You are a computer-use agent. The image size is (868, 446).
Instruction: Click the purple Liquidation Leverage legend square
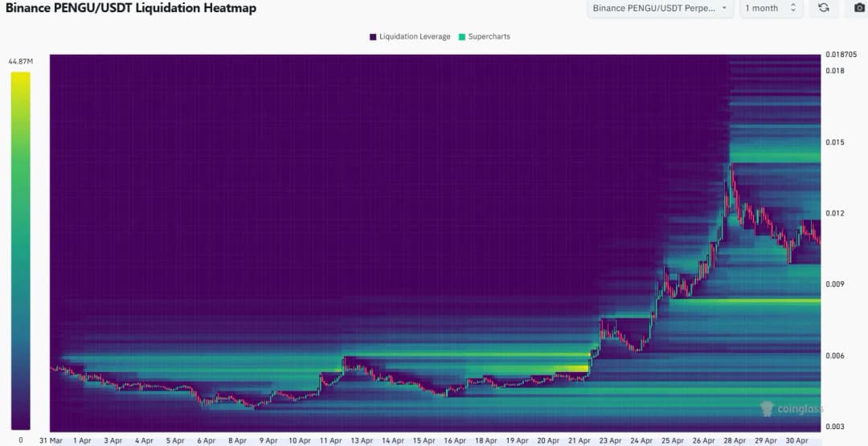click(x=373, y=37)
